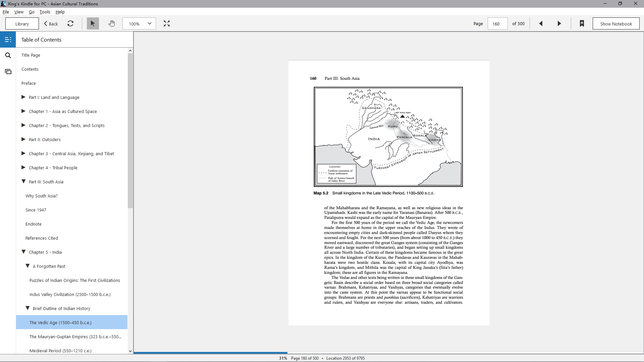Screen dimensions: 644x362
Task: Open the Help menu
Action: tap(60, 12)
